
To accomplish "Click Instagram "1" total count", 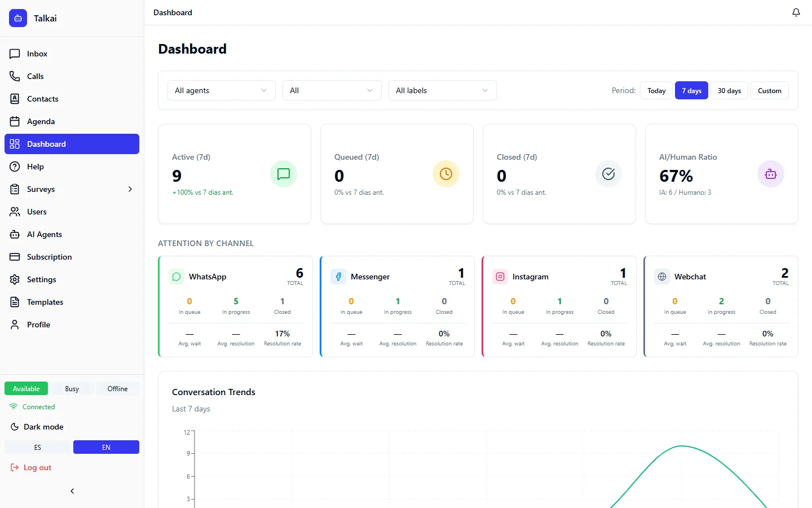I will pyautogui.click(x=623, y=273).
